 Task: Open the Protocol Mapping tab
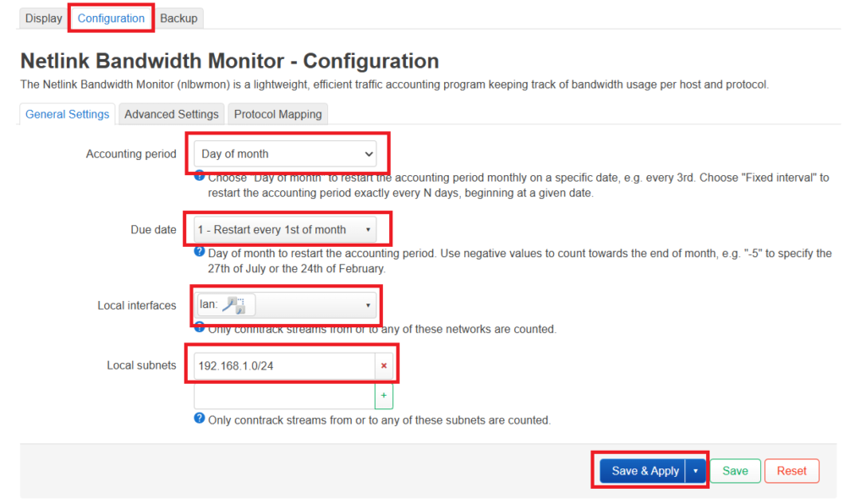click(x=277, y=114)
